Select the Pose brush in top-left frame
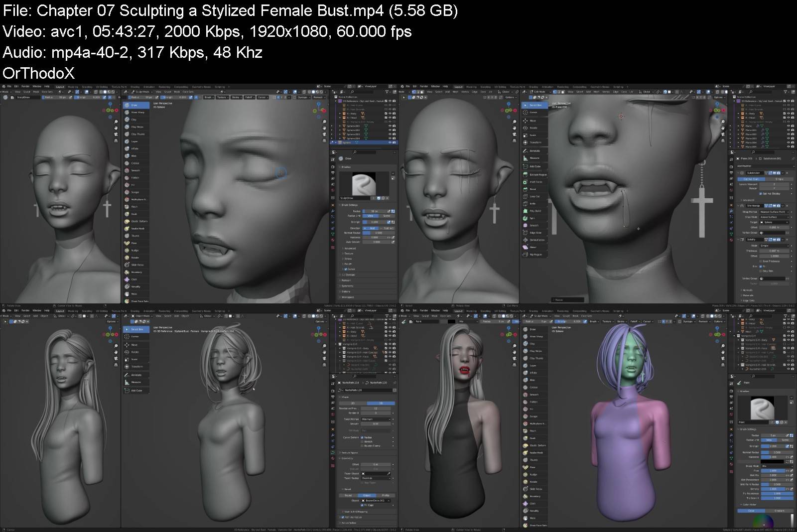 pos(136,243)
